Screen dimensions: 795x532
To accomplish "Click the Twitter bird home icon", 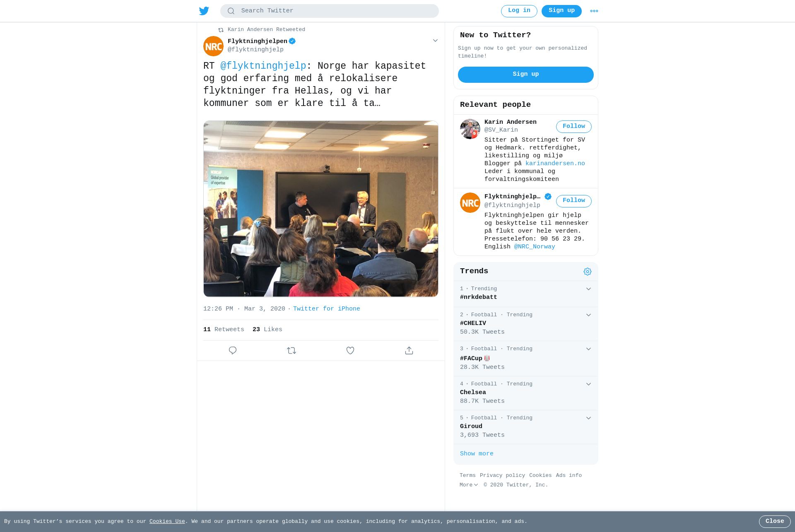I will pos(204,11).
